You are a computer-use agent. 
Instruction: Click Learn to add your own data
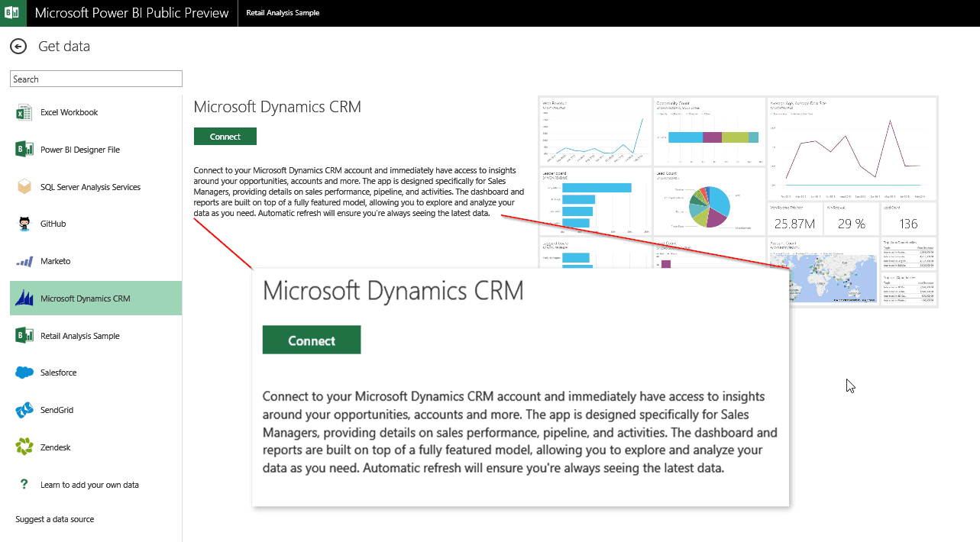[x=89, y=485]
